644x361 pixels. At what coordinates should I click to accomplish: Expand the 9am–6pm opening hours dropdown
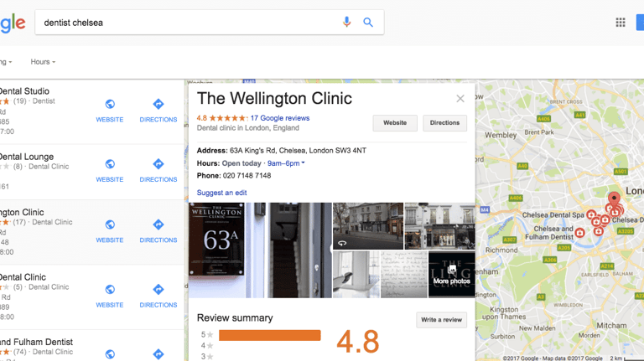(286, 163)
